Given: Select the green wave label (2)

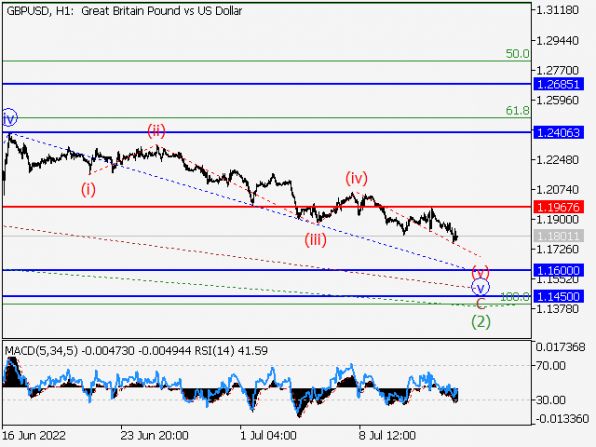Looking at the screenshot, I should point(481,322).
